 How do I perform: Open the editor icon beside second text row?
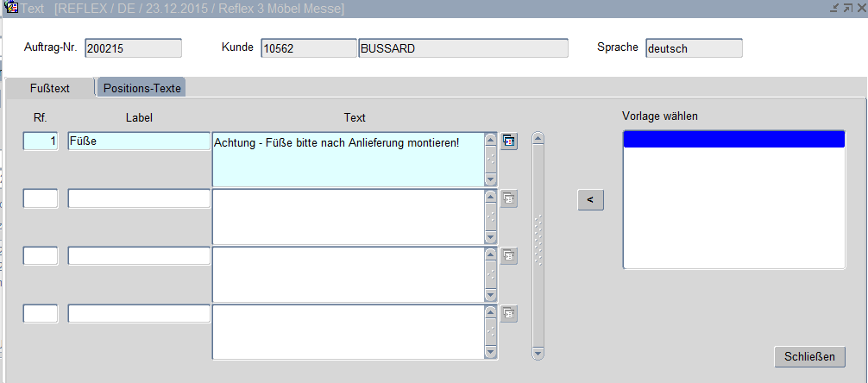509,198
